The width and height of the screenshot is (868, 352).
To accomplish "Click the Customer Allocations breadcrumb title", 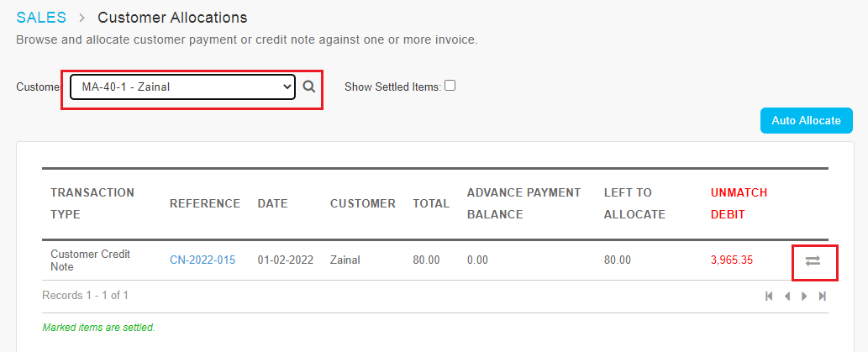I will click(x=173, y=18).
